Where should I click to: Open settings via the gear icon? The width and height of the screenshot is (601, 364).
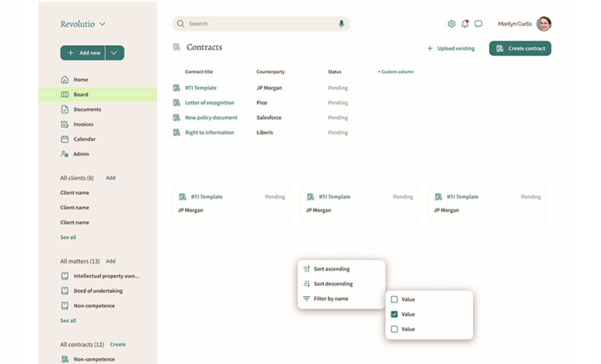click(451, 24)
